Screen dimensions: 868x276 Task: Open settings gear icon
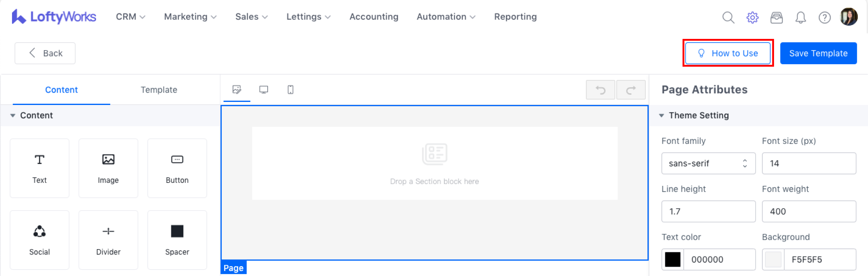pos(752,17)
